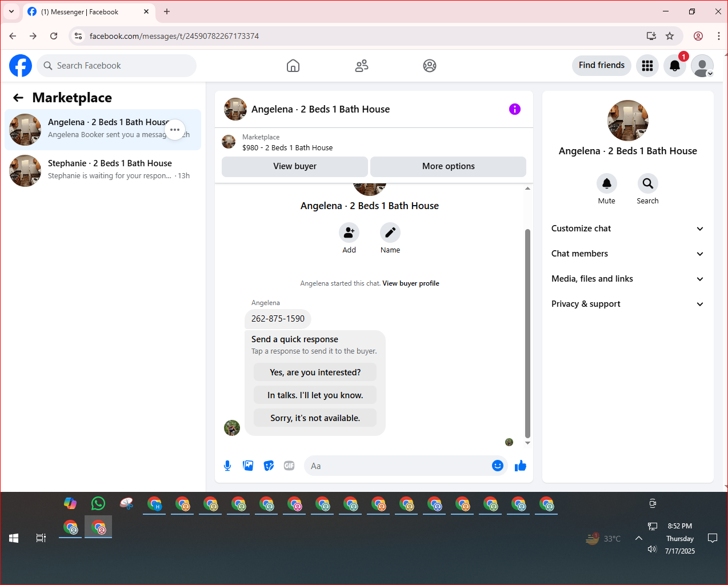Open the emoji picker
This screenshot has height=585, width=728.
498,466
